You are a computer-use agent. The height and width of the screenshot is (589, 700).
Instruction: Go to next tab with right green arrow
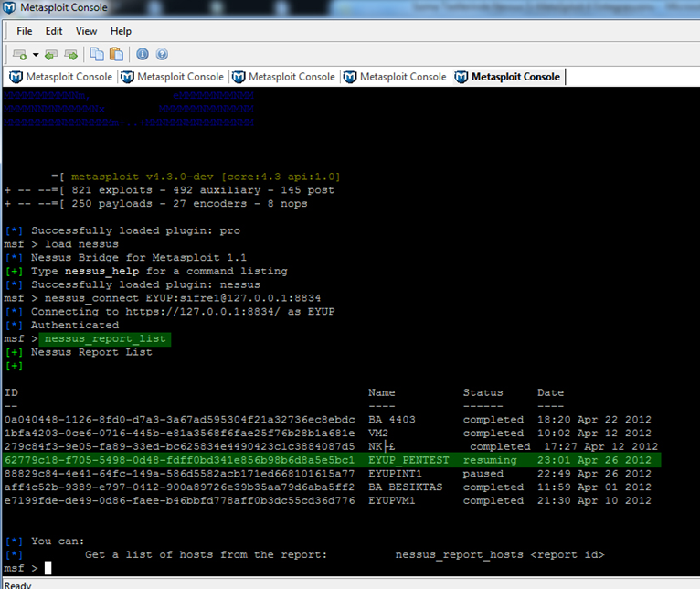(x=71, y=55)
